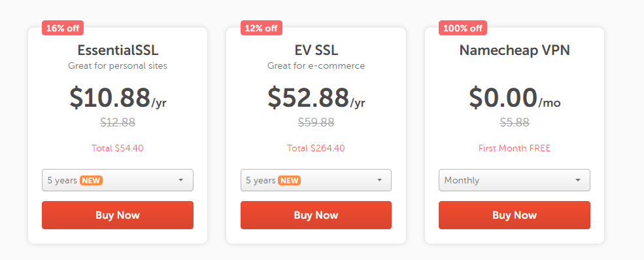Viewport: 644px width, 260px height.
Task: Click the NEW badge in the EssentialSSL dropdown
Action: pyautogui.click(x=91, y=180)
